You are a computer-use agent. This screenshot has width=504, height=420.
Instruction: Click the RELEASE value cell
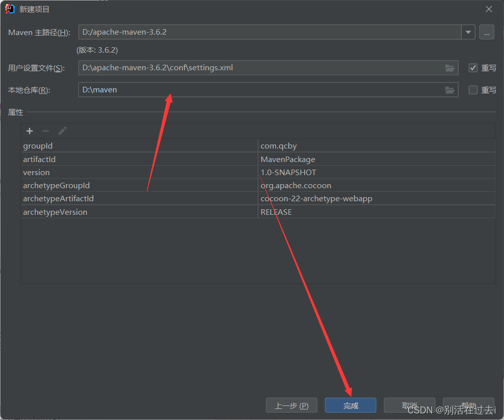(376, 212)
